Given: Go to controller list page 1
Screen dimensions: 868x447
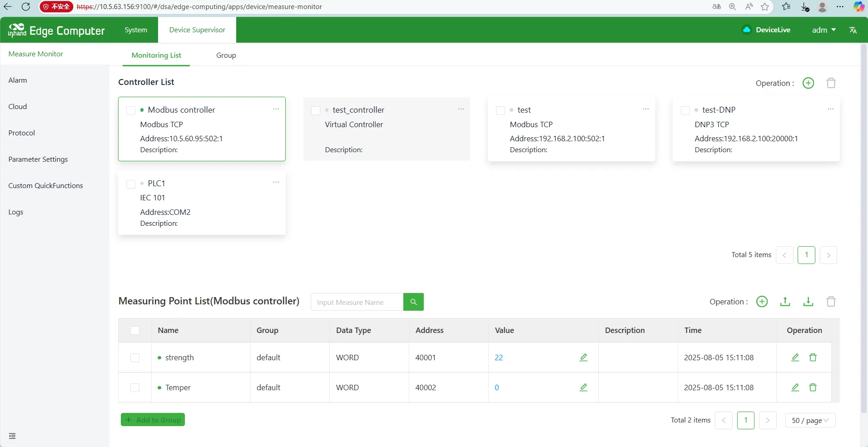Looking at the screenshot, I should pyautogui.click(x=806, y=255).
